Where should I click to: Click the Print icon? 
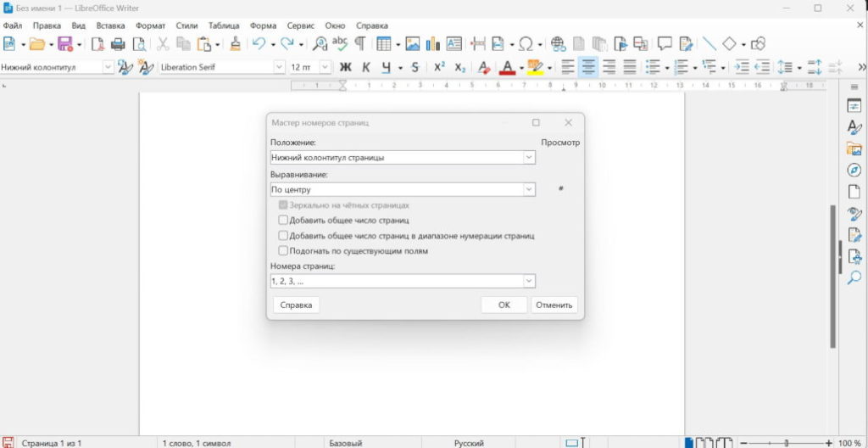118,44
